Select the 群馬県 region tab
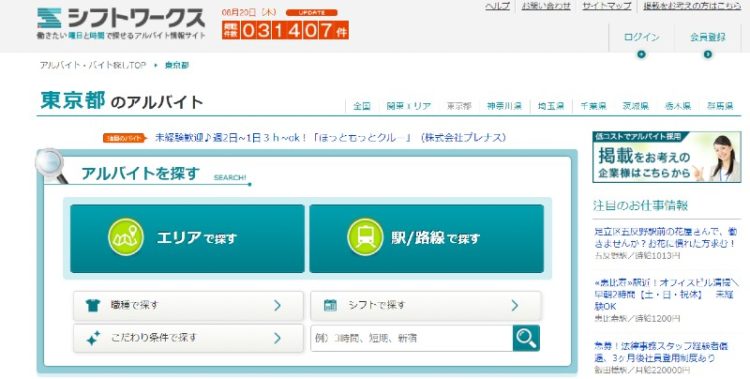The image size is (750, 379). click(720, 106)
